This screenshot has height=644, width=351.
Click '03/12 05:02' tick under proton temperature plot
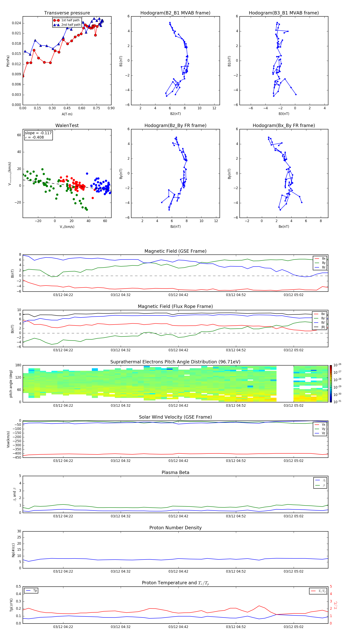293,627
